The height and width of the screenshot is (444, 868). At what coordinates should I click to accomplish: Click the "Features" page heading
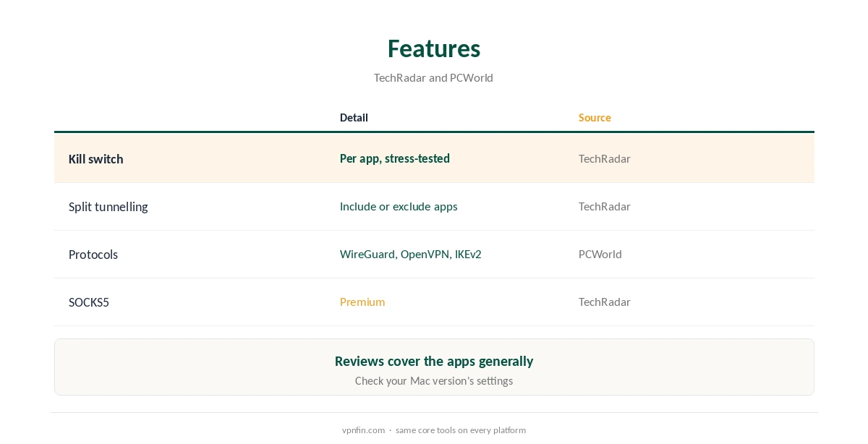point(434,48)
